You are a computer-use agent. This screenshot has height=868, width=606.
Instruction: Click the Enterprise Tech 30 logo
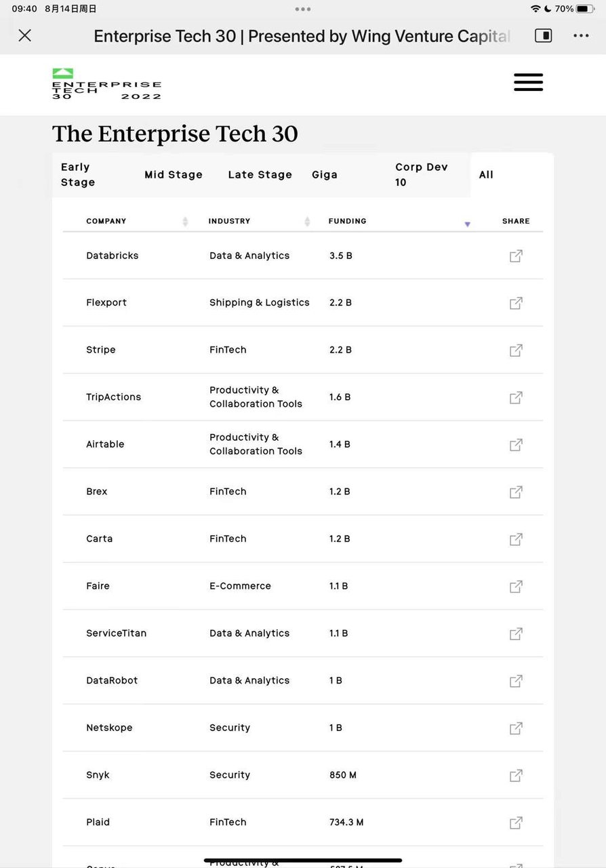(106, 84)
